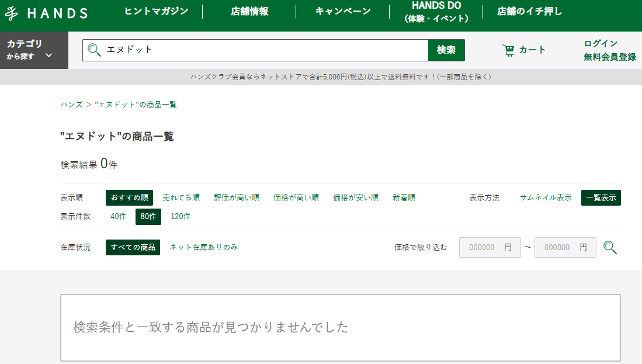The width and height of the screenshot is (642, 364).
Task: Click the minimum price input field
Action: (x=490, y=247)
